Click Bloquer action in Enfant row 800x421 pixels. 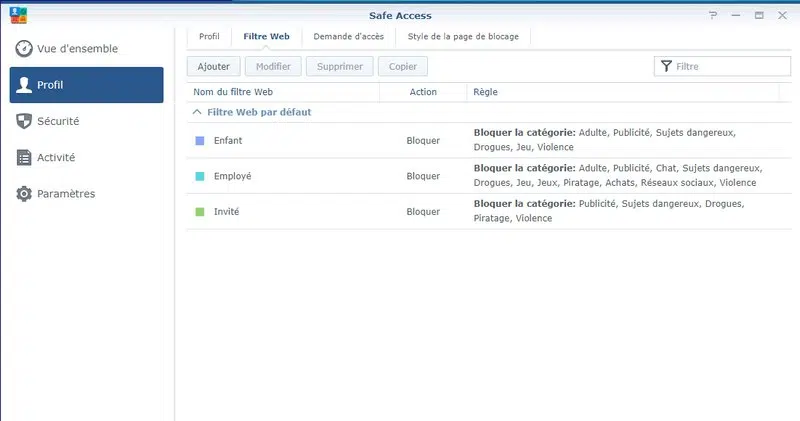(423, 140)
